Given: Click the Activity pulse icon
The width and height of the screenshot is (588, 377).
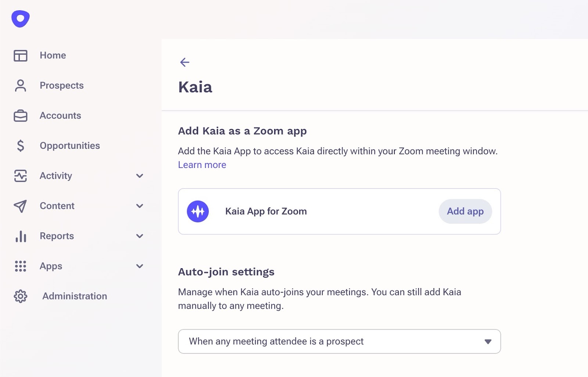Looking at the screenshot, I should click(21, 176).
